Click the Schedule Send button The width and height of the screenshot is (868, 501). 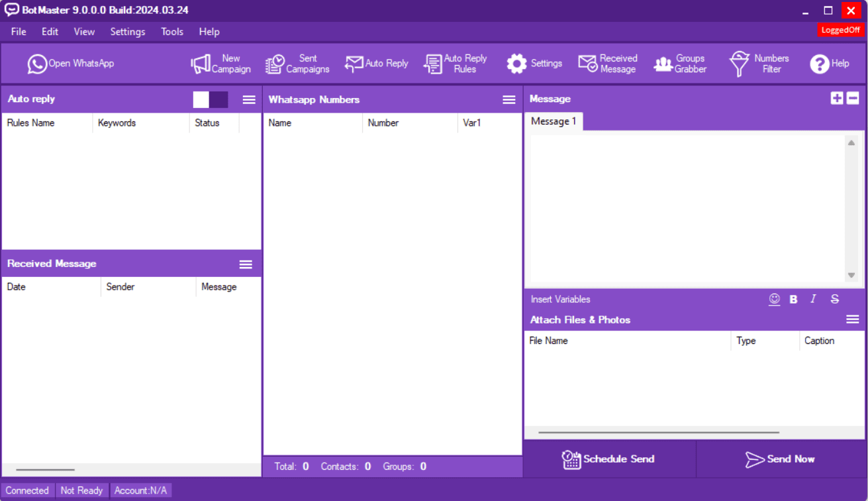pyautogui.click(x=609, y=459)
